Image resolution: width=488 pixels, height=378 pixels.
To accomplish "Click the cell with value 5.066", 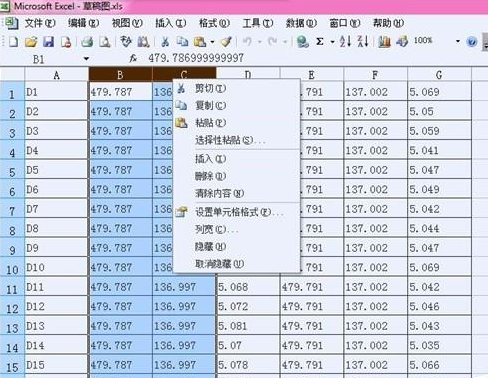I will click(439, 365).
